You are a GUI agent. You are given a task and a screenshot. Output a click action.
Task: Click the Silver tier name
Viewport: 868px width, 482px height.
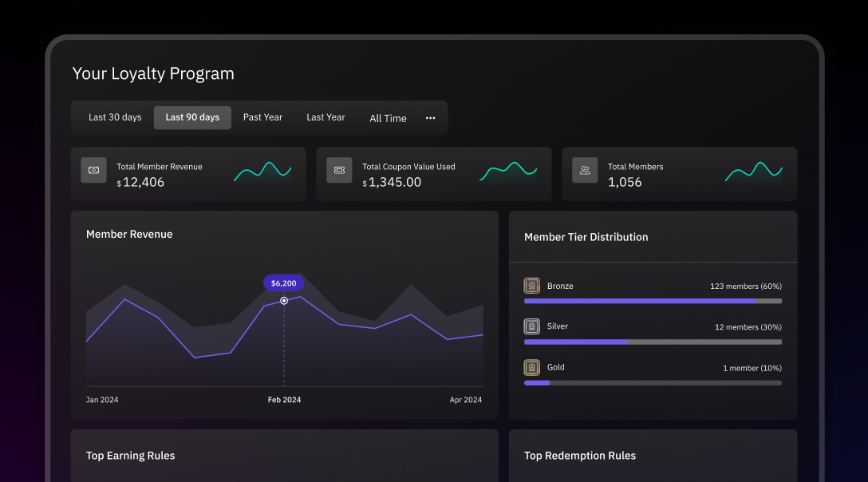tap(558, 327)
